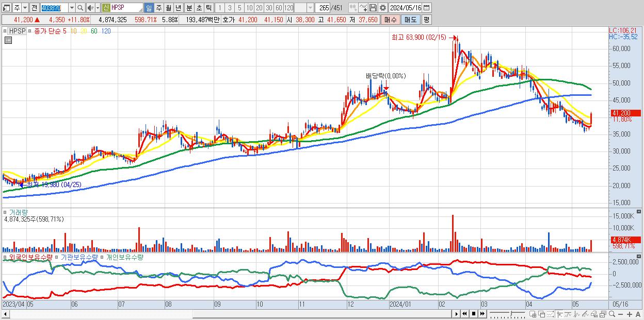Toggle the crosshair axis tool icon
644x320 pixels.
[x=559, y=314]
